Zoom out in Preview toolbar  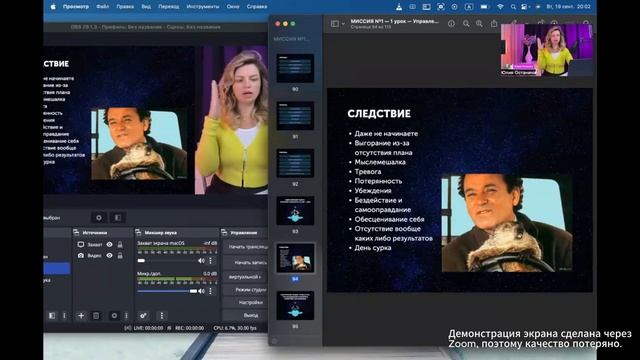tap(466, 24)
